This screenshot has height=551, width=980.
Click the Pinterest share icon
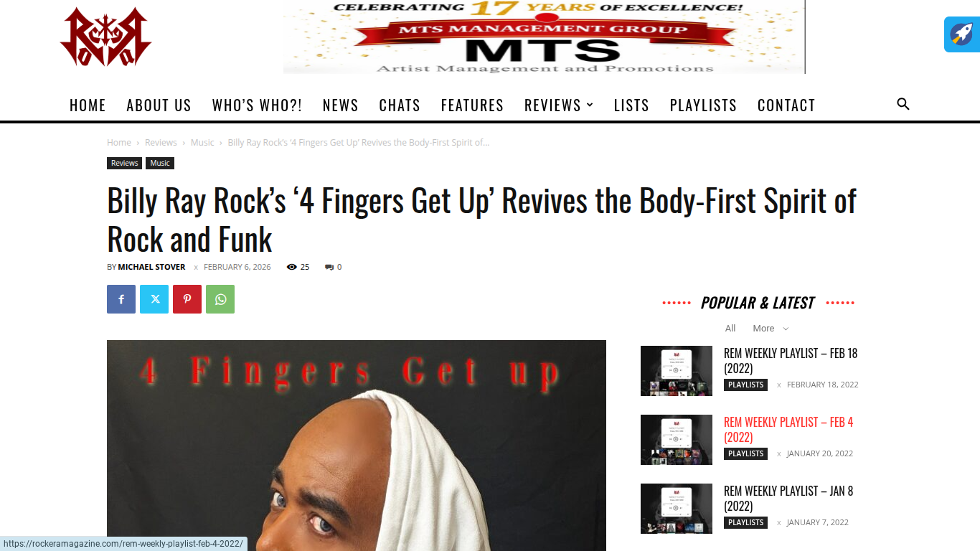click(x=187, y=299)
